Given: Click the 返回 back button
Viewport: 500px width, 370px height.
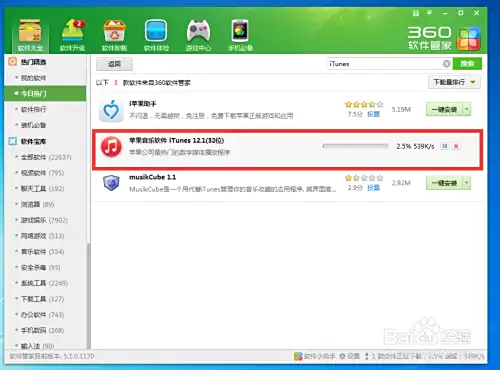Looking at the screenshot, I should 114,64.
